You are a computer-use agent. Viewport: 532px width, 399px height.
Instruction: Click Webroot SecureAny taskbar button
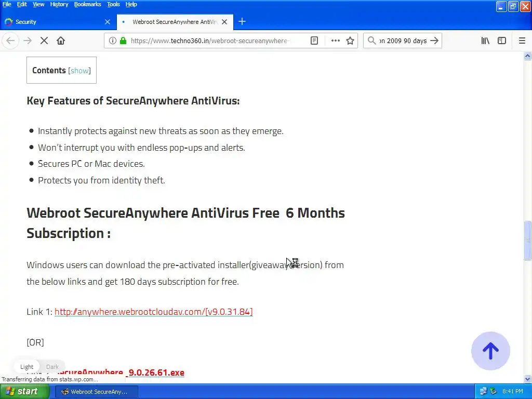tap(96, 392)
